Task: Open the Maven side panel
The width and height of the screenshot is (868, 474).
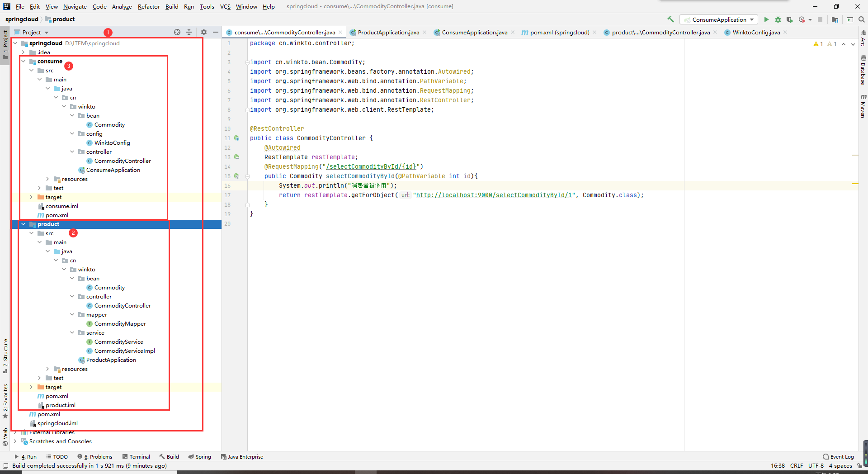Action: click(863, 106)
